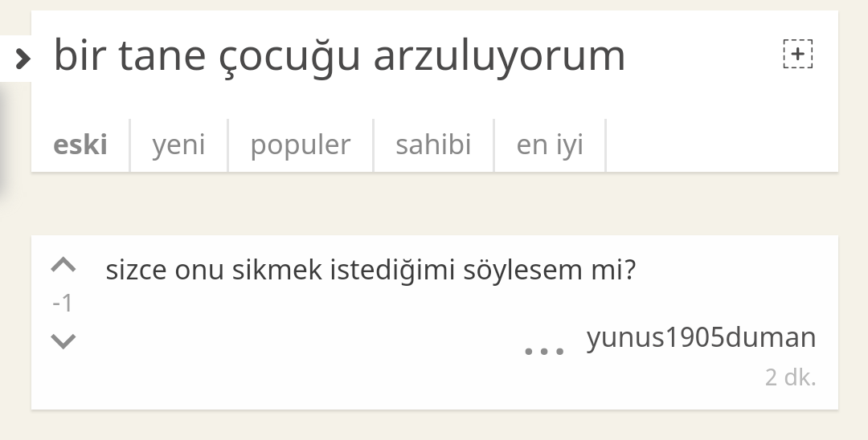Show only sahibi entries tab
This screenshot has width=868, height=440.
[x=433, y=145]
